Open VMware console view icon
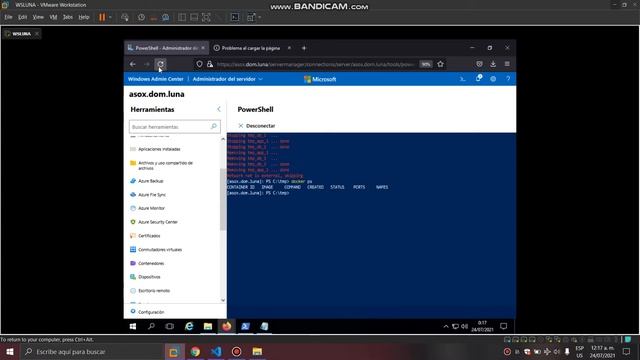Image resolution: width=640 pixels, height=360 pixels. tap(235, 17)
